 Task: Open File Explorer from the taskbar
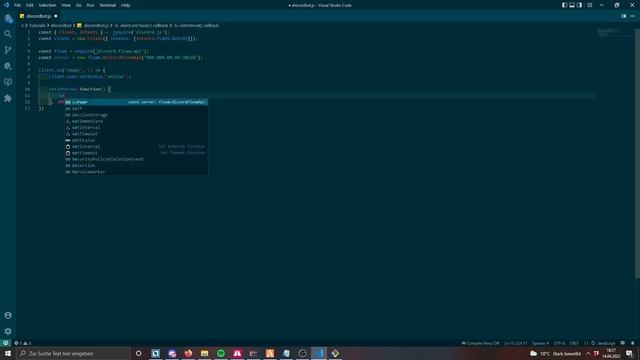(204, 353)
